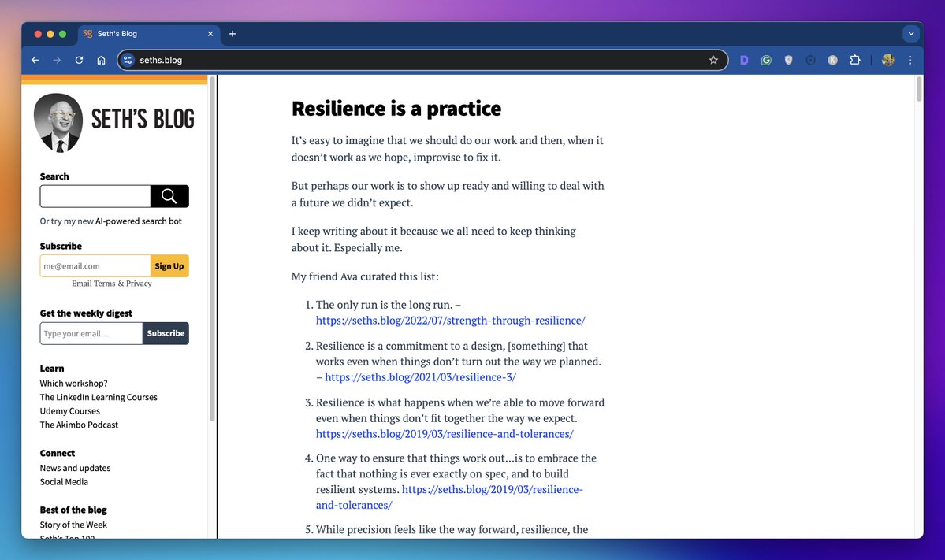Close the Seth's Blog tab
This screenshot has height=560, width=945.
(210, 34)
